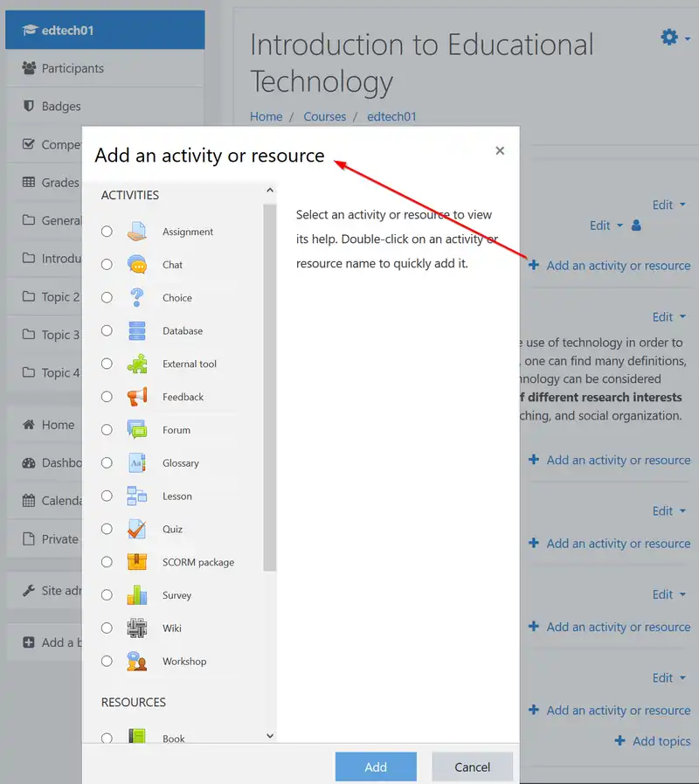Viewport: 699px width, 784px height.
Task: Open the course settings gear dropdown
Action: click(675, 38)
